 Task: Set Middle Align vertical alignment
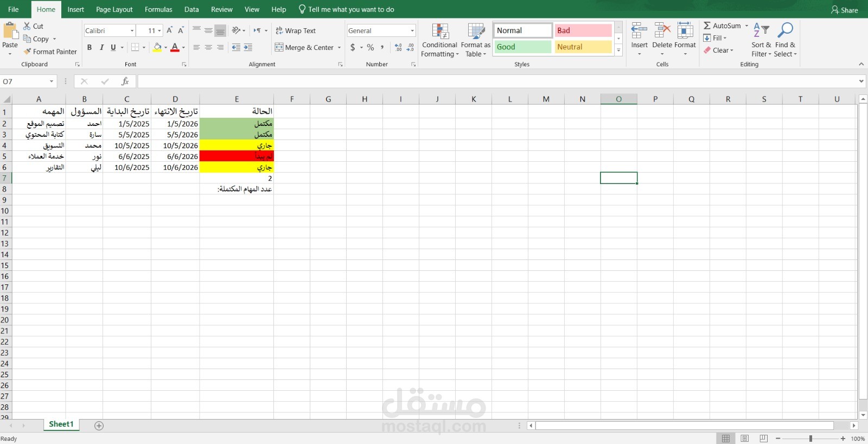(x=208, y=30)
